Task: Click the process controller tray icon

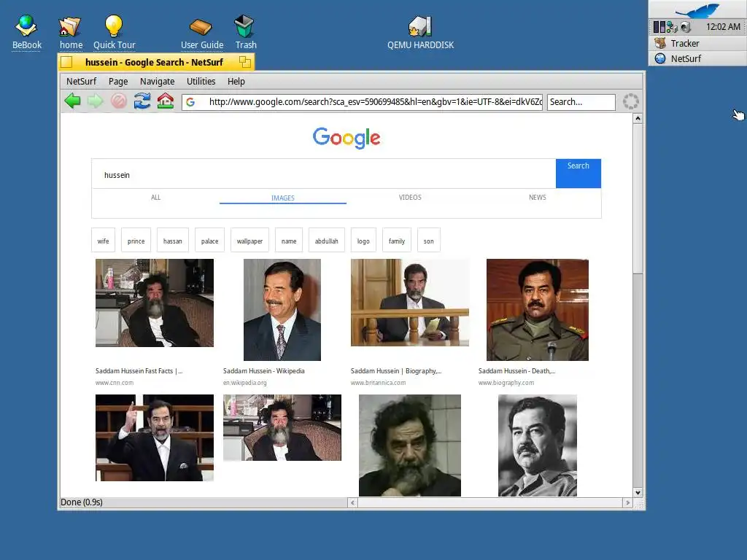Action: 659,27
